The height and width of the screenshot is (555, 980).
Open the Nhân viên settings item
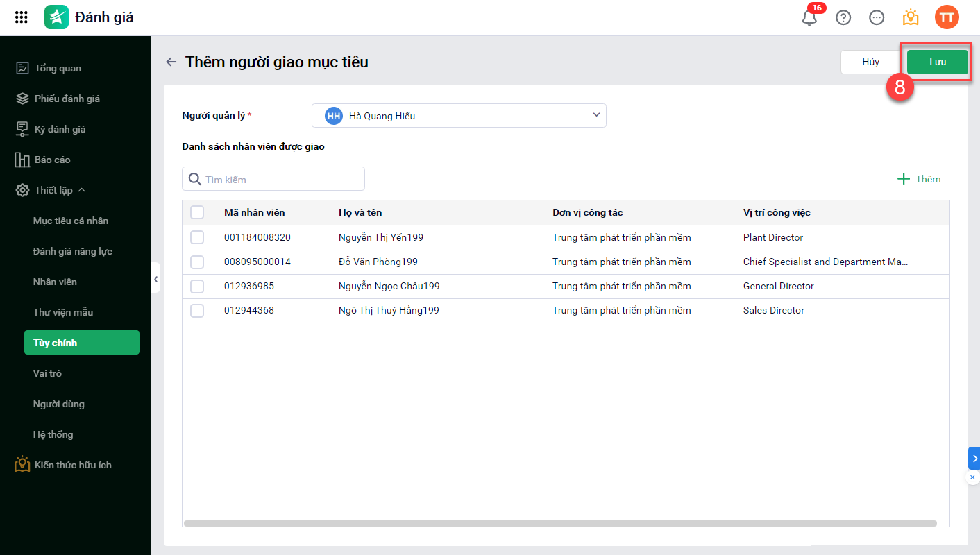pos(55,282)
